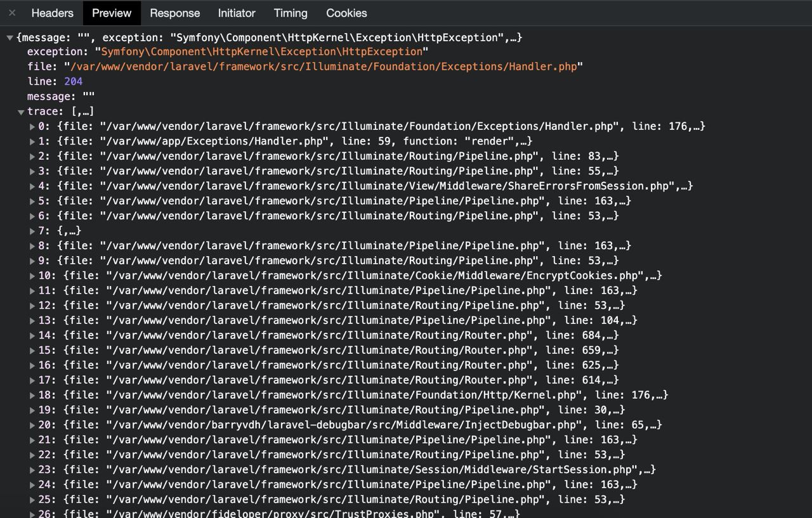Viewport: 812px width, 518px height.
Task: Expand trace entry 0
Action: coord(32,127)
